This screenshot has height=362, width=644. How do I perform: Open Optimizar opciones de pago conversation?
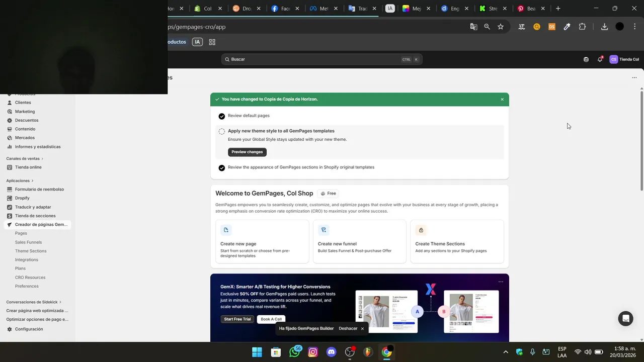37,319
